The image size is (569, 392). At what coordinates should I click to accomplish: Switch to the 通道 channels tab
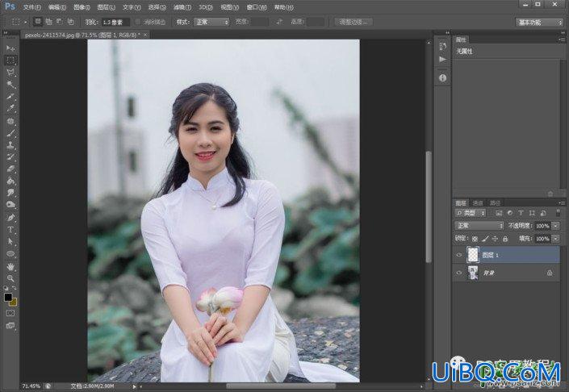tap(478, 203)
